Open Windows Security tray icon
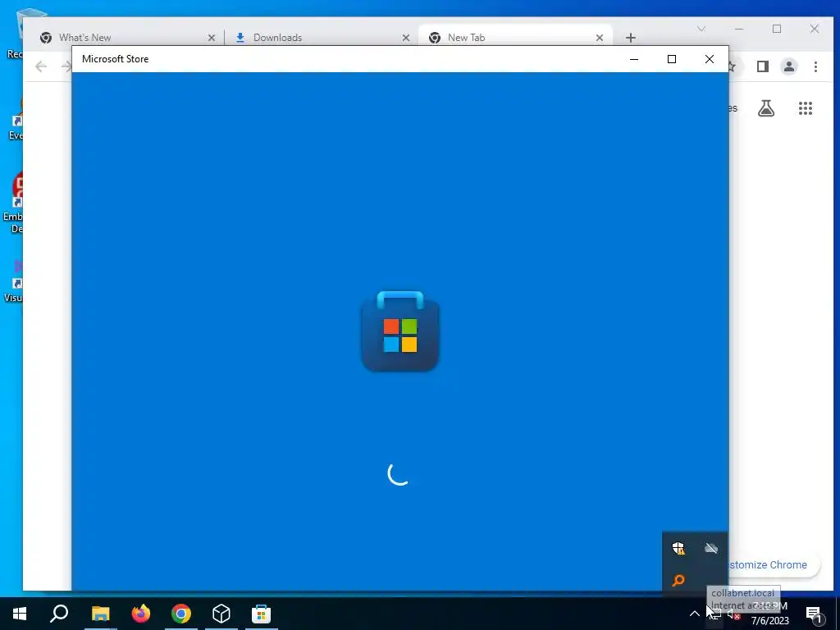This screenshot has height=630, width=840. click(678, 548)
